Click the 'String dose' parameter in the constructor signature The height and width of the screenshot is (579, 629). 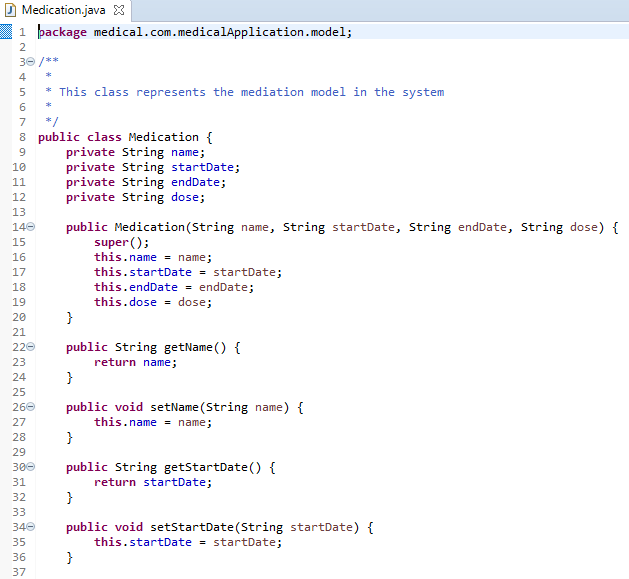tap(559, 228)
